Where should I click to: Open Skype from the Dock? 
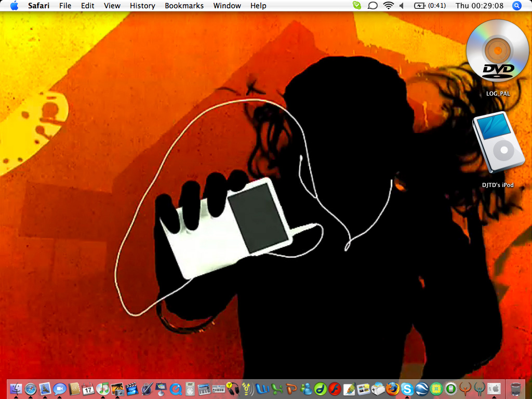coord(407,389)
